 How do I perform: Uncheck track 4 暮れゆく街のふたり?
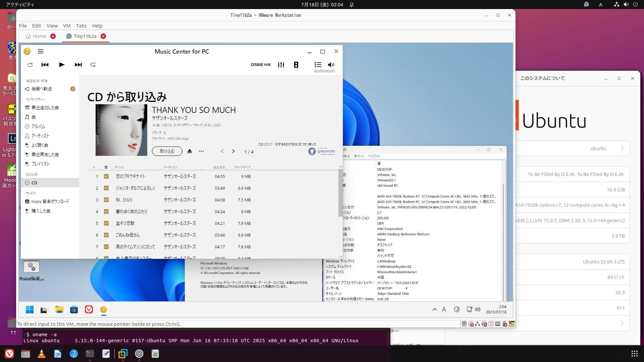(106, 212)
